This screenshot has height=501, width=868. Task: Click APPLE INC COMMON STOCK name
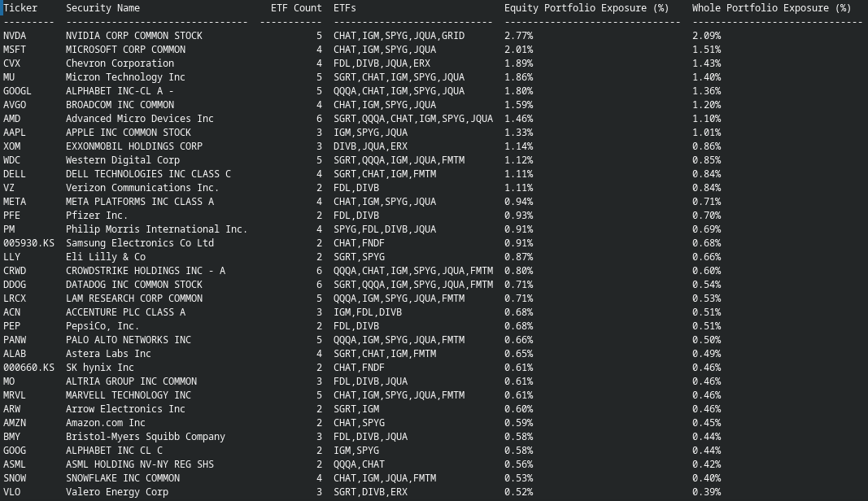[129, 133]
